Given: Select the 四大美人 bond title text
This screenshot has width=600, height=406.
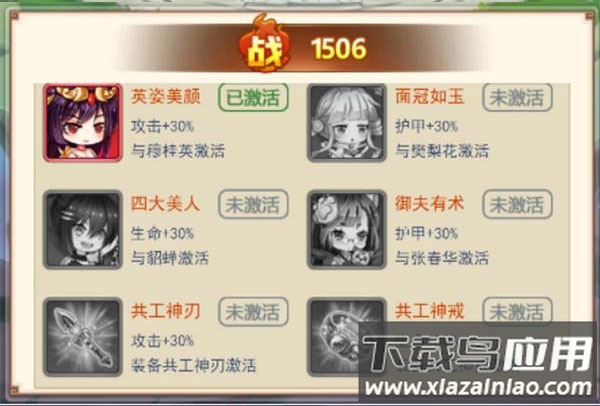Looking at the screenshot, I should 165,204.
